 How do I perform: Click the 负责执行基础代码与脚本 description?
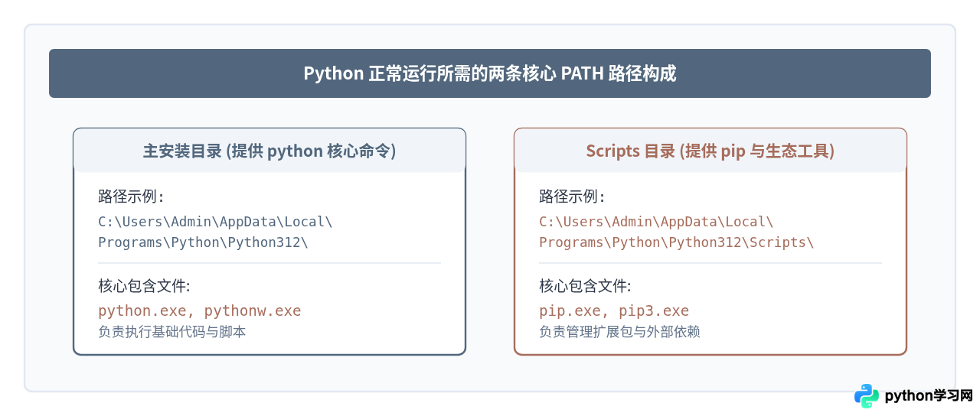point(172,332)
